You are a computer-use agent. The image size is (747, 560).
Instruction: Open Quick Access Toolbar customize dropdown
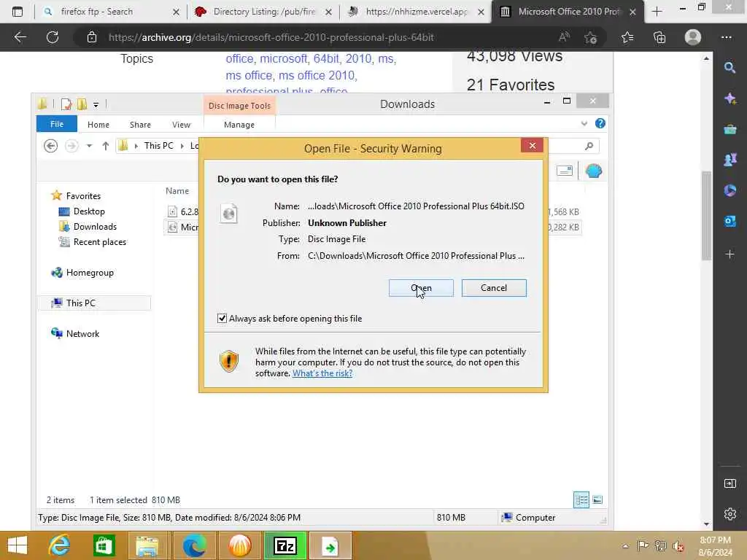(96, 104)
